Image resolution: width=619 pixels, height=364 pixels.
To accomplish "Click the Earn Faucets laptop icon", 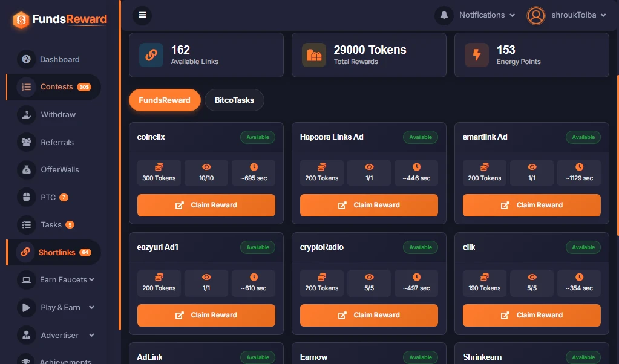I will (27, 279).
